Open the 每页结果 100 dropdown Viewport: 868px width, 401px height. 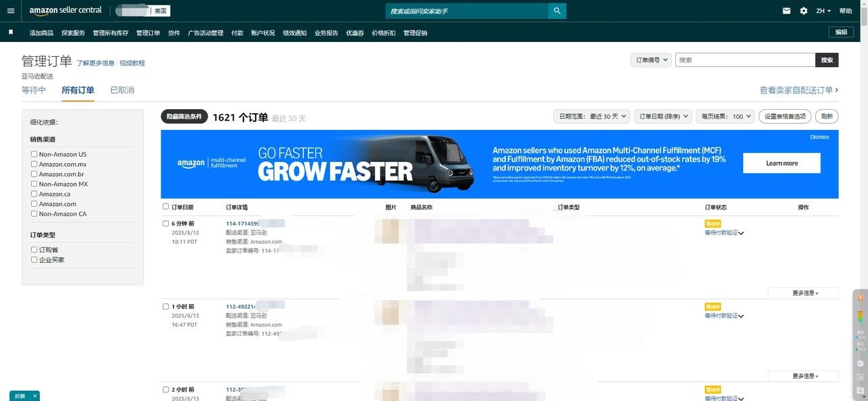(726, 116)
